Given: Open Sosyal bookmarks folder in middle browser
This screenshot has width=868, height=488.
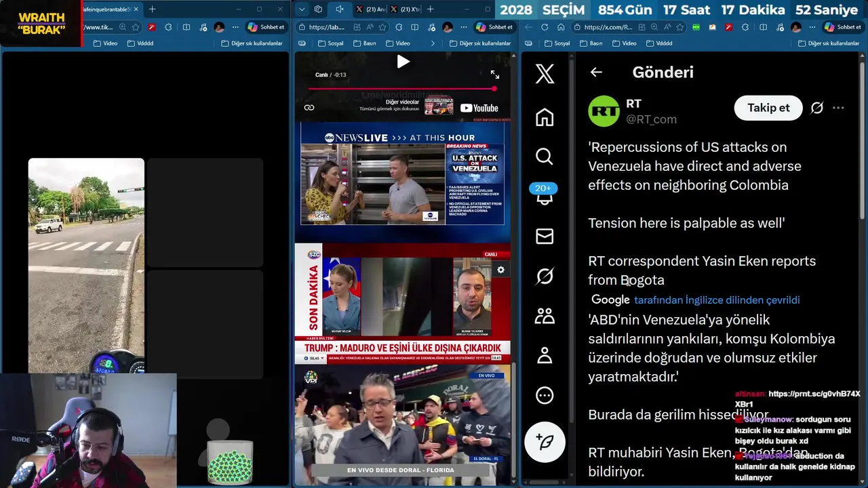Looking at the screenshot, I should [331, 43].
